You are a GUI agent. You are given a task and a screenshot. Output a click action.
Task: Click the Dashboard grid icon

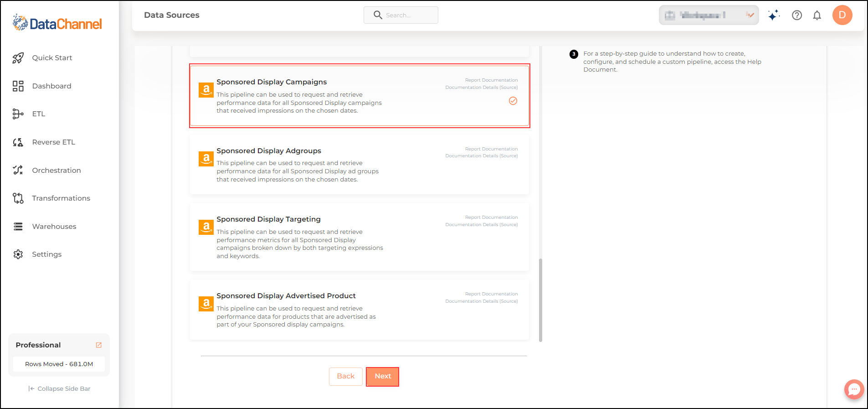coord(18,86)
